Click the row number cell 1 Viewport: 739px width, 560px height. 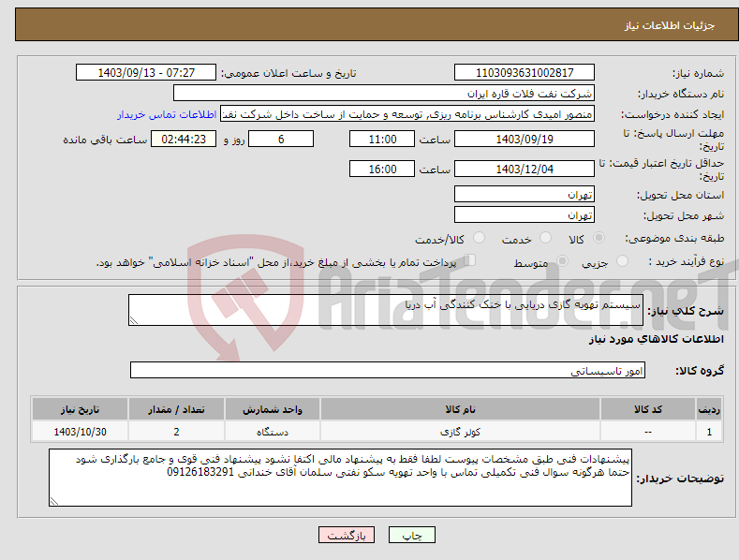click(x=709, y=432)
